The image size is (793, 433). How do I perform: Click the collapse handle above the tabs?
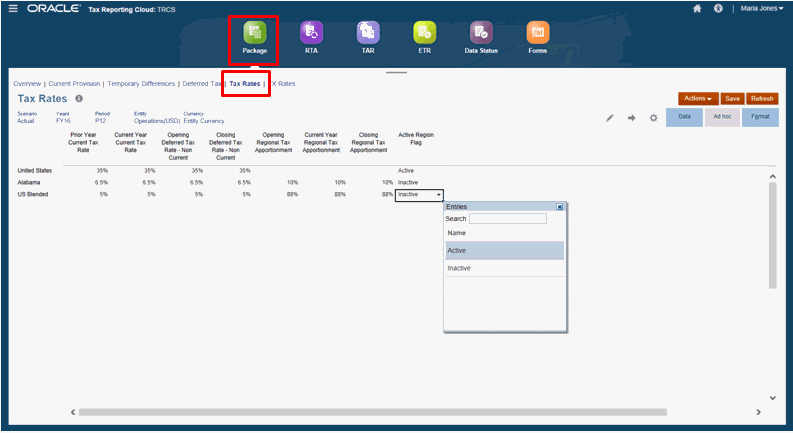pos(396,73)
